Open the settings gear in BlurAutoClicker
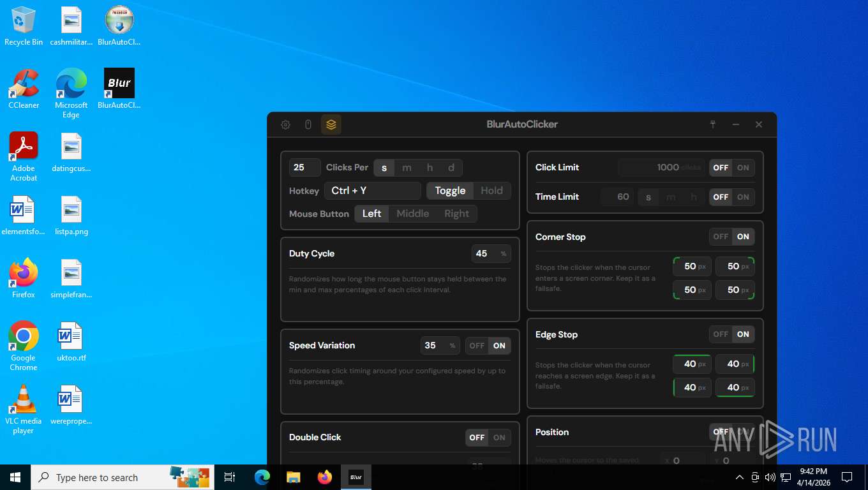Viewport: 868px width, 490px height. pyautogui.click(x=286, y=124)
